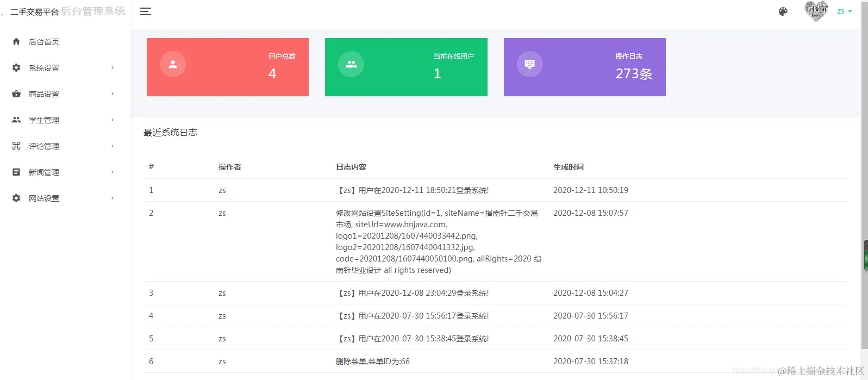This screenshot has height=380, width=868.
Task: Click the 二手交易平台 logo title
Action: pyautogui.click(x=34, y=11)
